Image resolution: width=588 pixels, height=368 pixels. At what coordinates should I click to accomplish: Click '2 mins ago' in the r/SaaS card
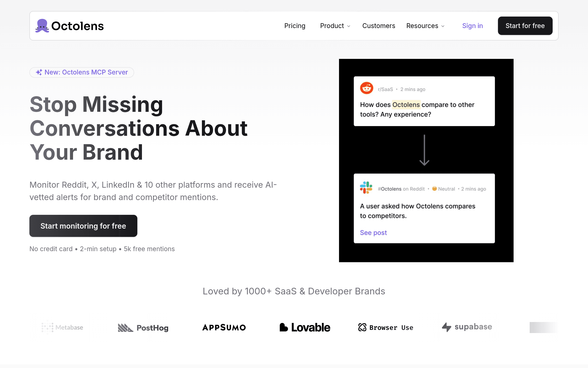point(413,89)
